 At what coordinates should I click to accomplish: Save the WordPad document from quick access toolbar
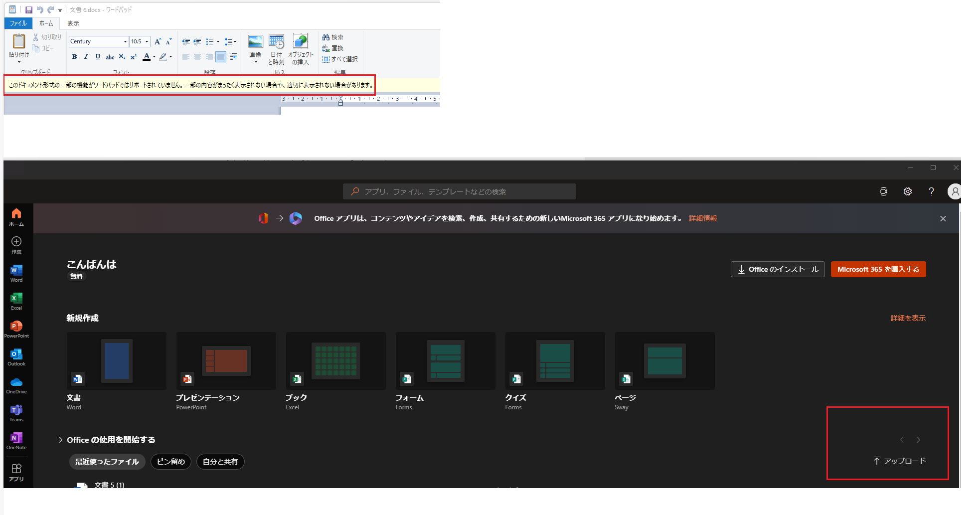(x=29, y=10)
